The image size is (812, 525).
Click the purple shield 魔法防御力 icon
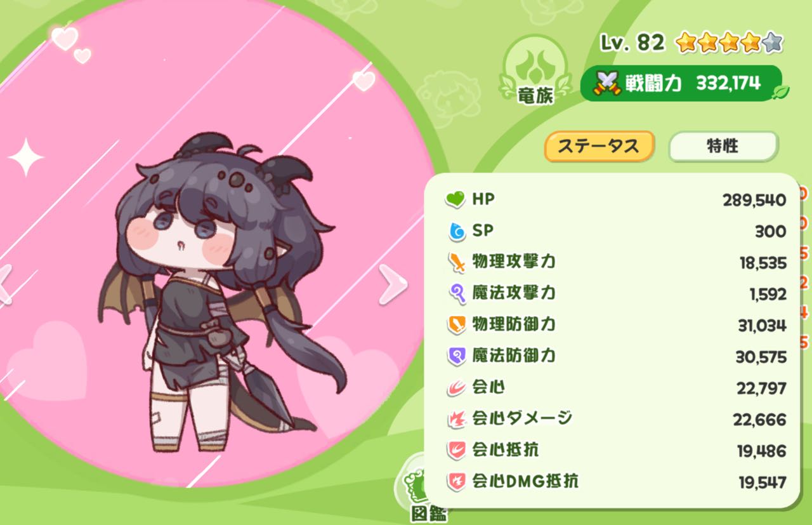(456, 356)
